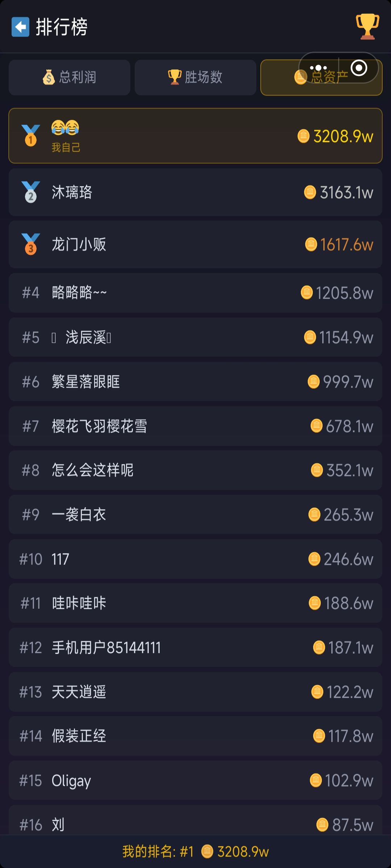Open 樱花飞羽樱花雪 player entry

coord(195,426)
